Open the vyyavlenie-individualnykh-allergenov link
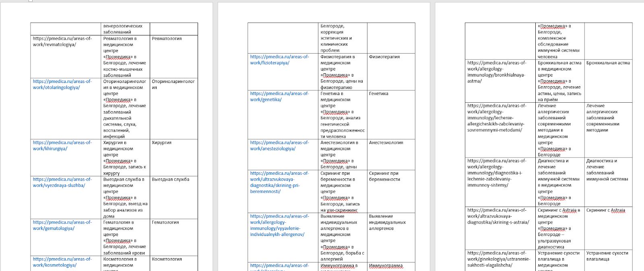 (x=280, y=225)
